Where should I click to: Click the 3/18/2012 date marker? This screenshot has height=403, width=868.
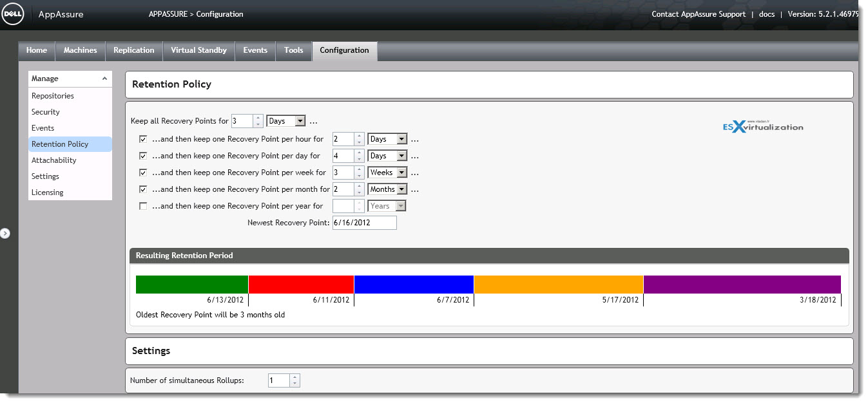[x=818, y=300]
